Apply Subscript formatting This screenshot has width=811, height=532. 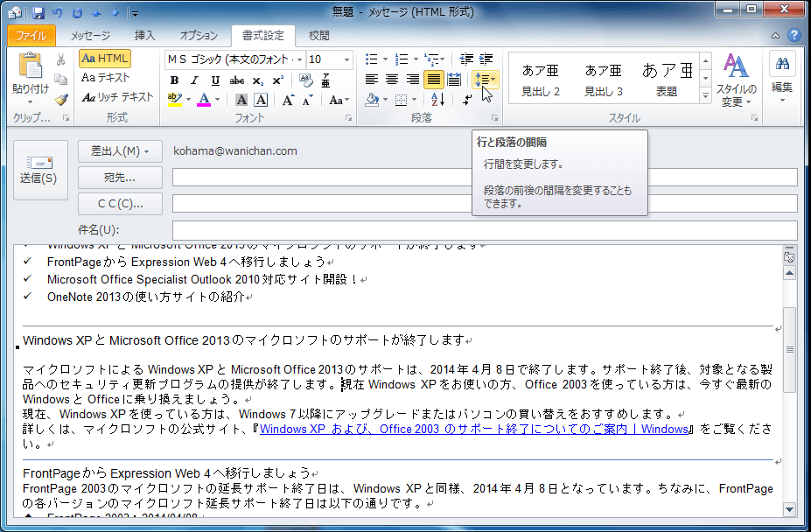(x=257, y=80)
